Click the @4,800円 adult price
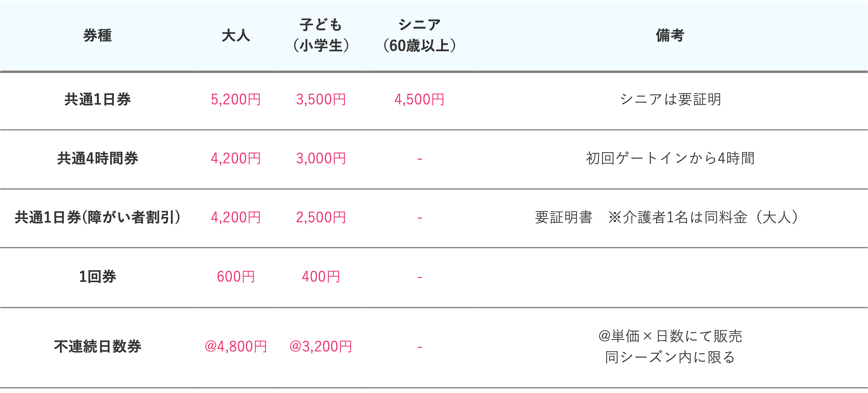The height and width of the screenshot is (393, 868). click(236, 346)
